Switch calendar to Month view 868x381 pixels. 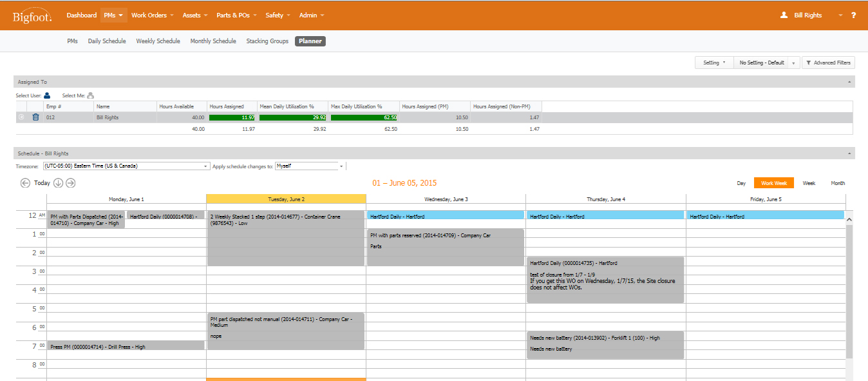(838, 183)
